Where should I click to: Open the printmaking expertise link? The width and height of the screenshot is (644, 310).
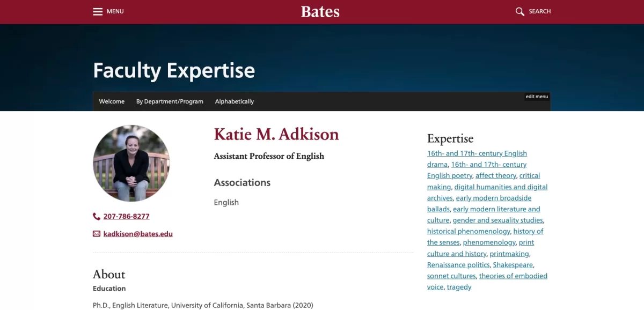(x=509, y=253)
